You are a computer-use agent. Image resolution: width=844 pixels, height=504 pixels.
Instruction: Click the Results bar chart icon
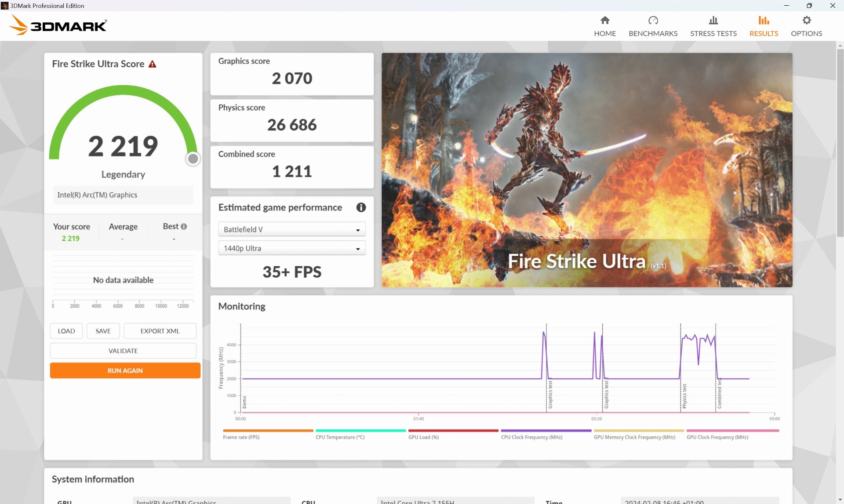764,20
